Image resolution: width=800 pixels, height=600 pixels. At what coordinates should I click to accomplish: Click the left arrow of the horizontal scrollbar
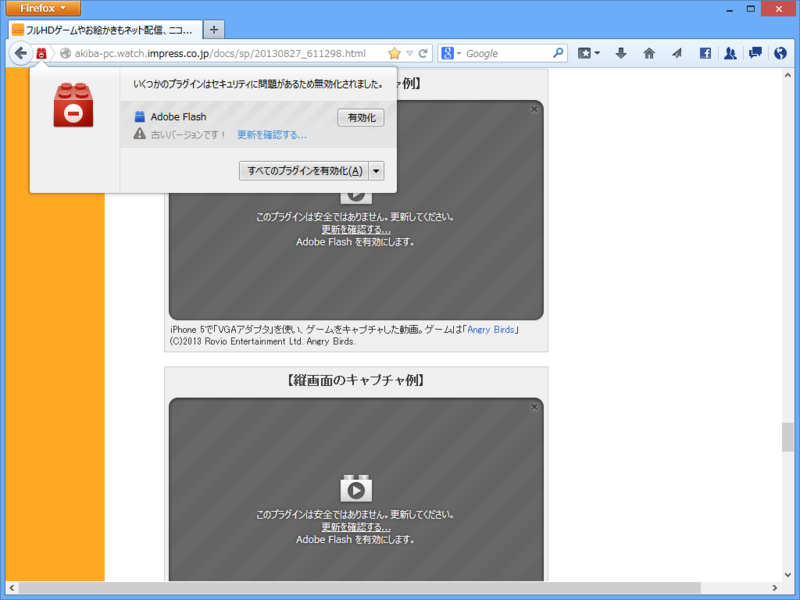pyautogui.click(x=12, y=588)
